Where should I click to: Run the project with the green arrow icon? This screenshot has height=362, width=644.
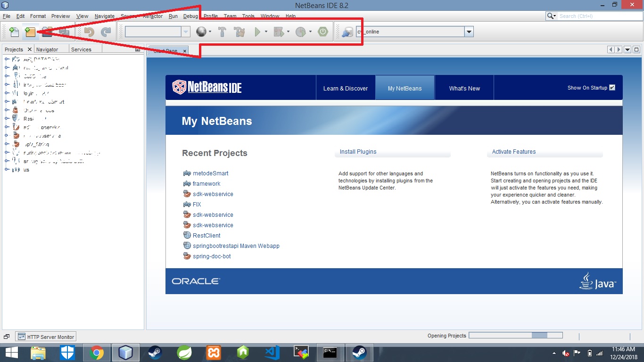click(257, 32)
